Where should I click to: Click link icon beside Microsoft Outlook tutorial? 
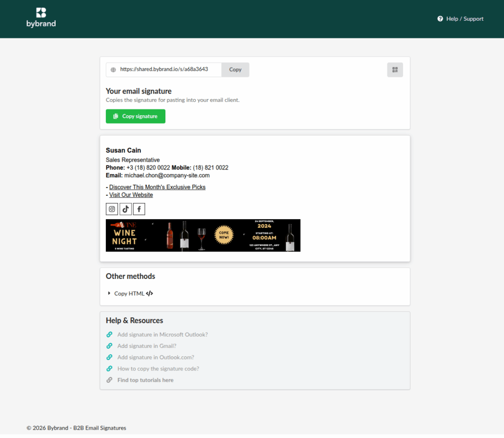click(110, 335)
